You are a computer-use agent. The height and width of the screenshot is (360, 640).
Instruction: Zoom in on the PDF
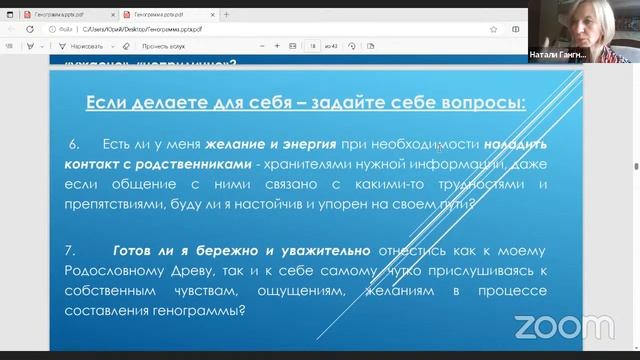coord(277,46)
